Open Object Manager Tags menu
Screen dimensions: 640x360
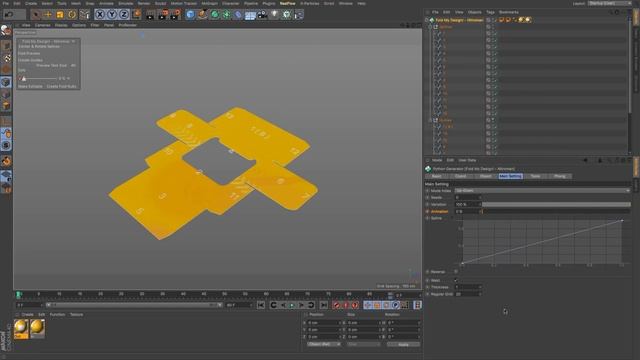(491, 12)
